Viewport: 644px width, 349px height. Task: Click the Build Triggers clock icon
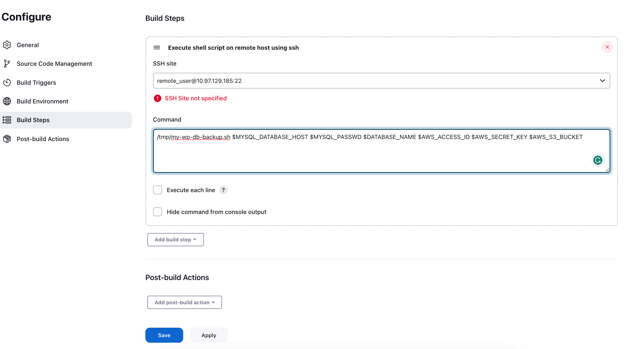7,83
